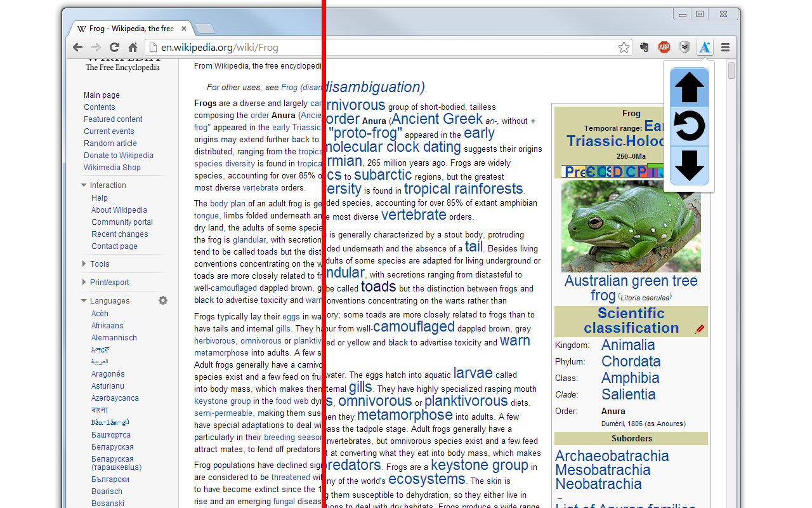Collapse the Interaction sidebar section
Viewport: 812px width, 508px height.
click(x=84, y=185)
